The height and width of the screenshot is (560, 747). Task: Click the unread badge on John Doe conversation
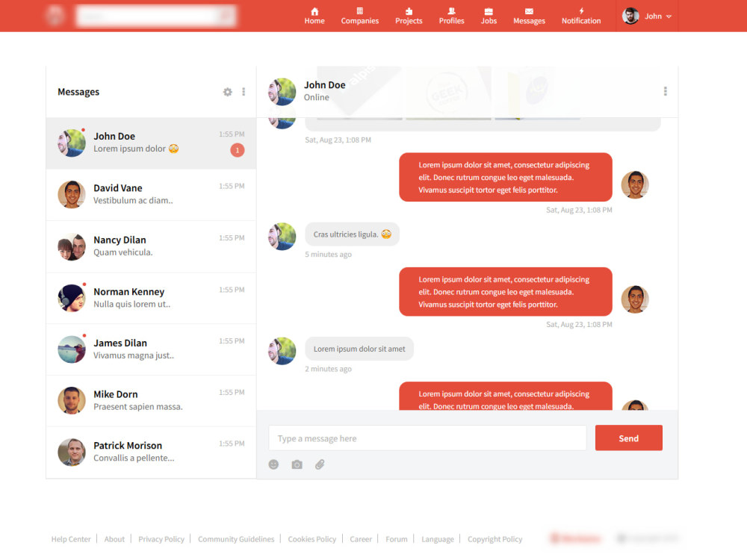(238, 150)
